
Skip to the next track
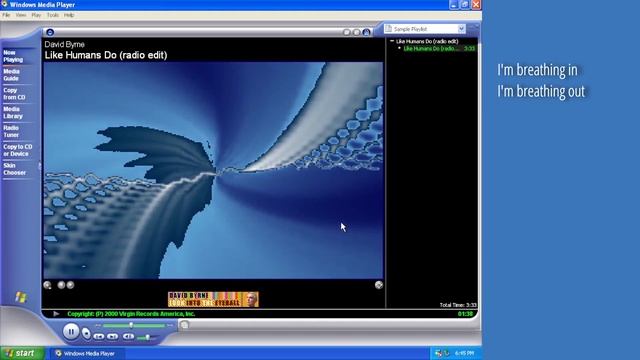click(x=113, y=336)
